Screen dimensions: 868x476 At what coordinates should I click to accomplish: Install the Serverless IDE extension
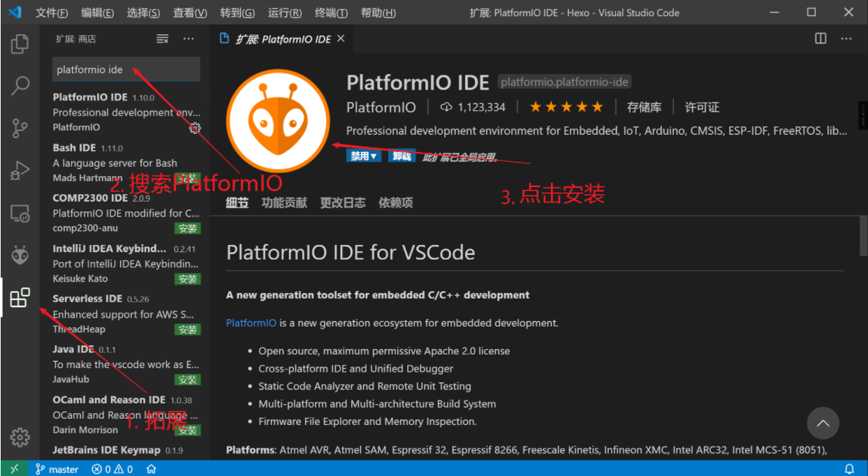pyautogui.click(x=187, y=329)
